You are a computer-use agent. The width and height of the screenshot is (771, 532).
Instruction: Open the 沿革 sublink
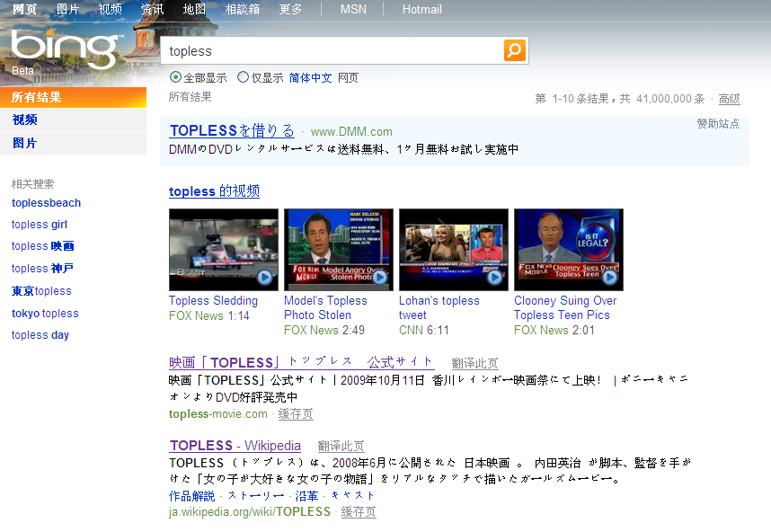pyautogui.click(x=306, y=496)
